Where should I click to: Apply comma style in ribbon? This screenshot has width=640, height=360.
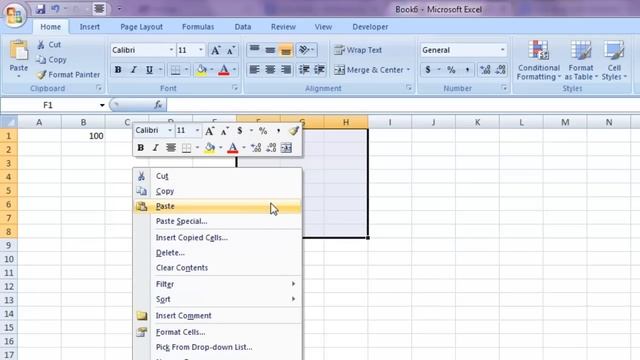click(x=467, y=70)
